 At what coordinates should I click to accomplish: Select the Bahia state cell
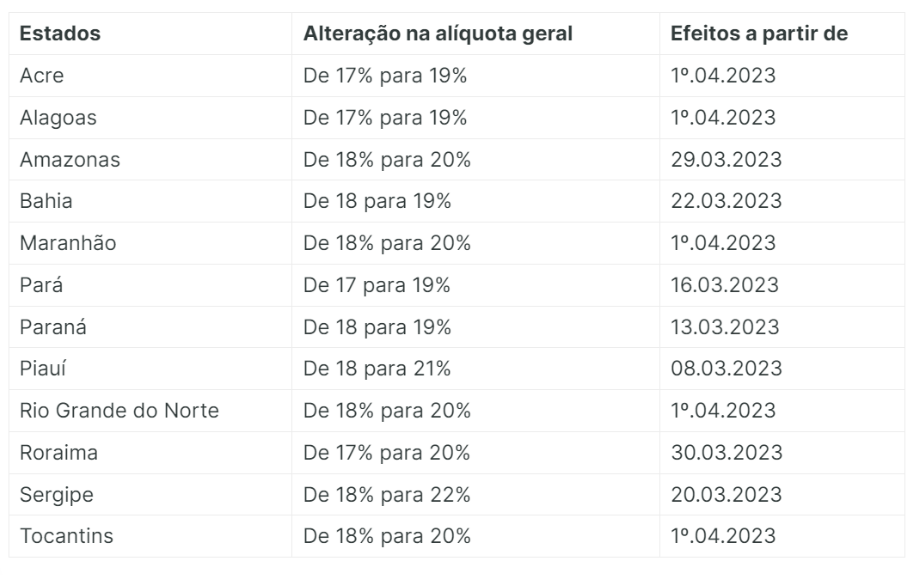(x=46, y=201)
